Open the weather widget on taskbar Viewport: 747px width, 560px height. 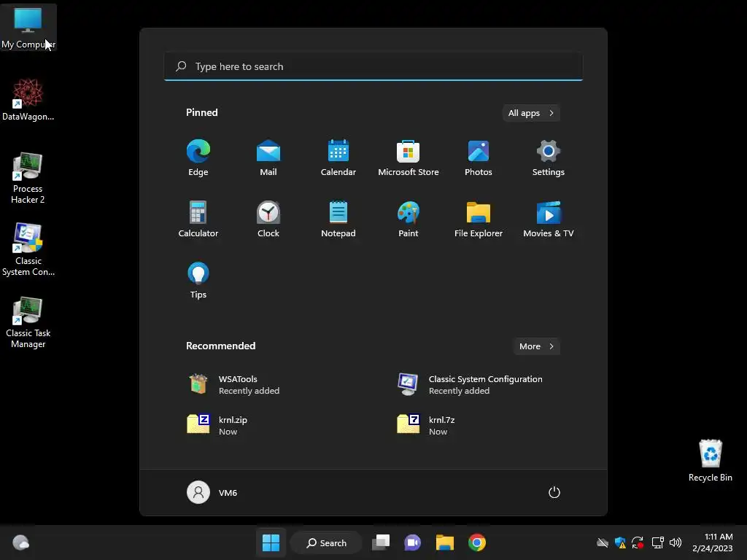20,542
